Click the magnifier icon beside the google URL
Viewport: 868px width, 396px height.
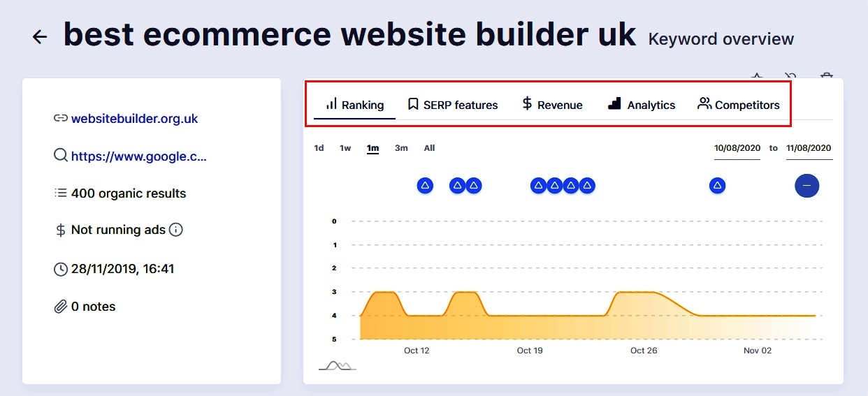[x=61, y=155]
